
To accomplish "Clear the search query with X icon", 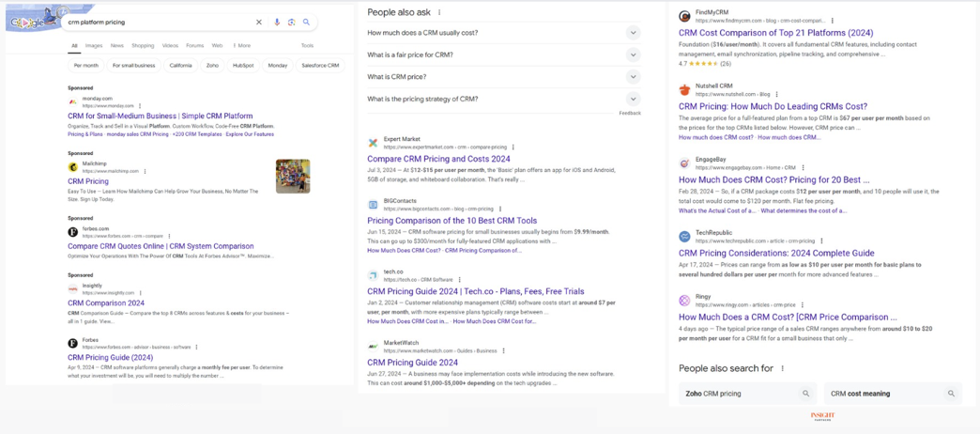I will click(x=259, y=22).
